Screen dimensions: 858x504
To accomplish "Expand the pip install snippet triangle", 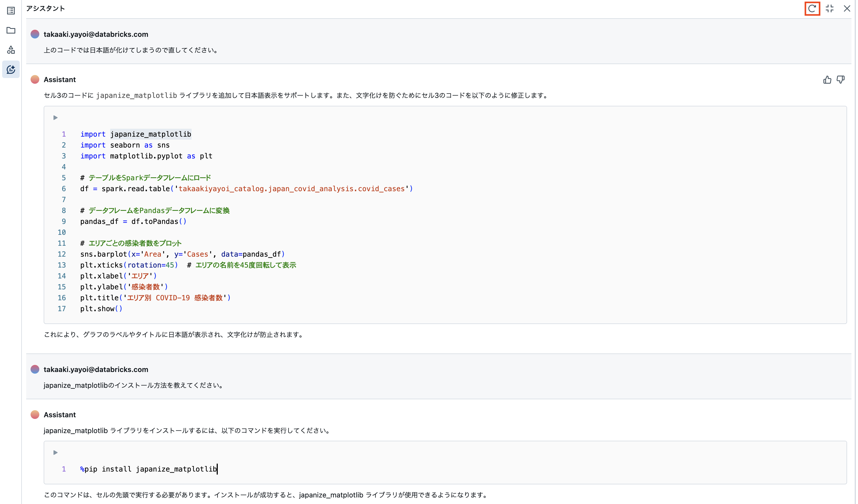I will [55, 453].
